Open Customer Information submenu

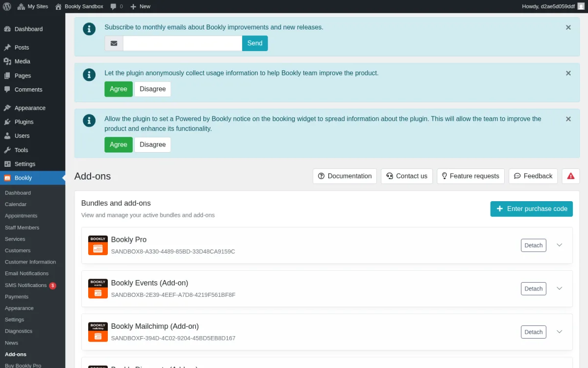click(30, 262)
